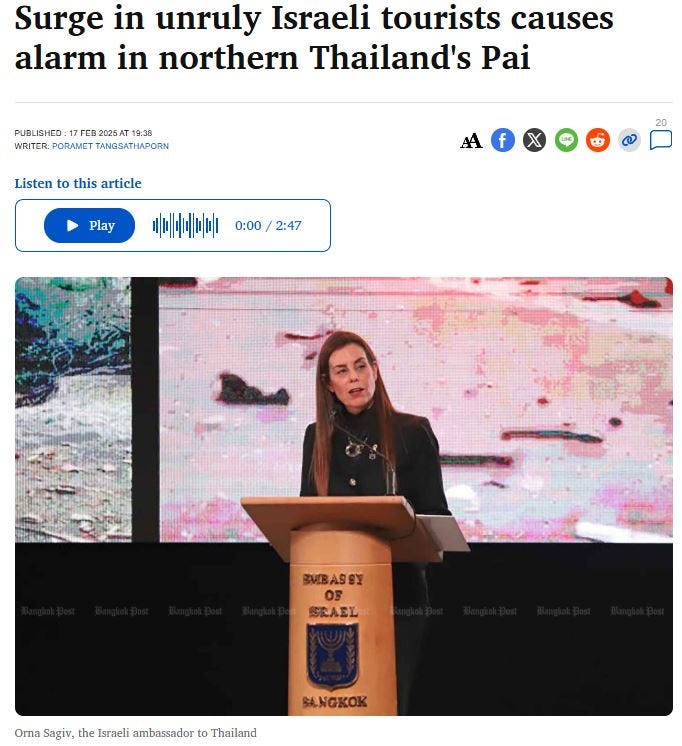Share the article via LINE
The height and width of the screenshot is (746, 682).
(x=566, y=140)
